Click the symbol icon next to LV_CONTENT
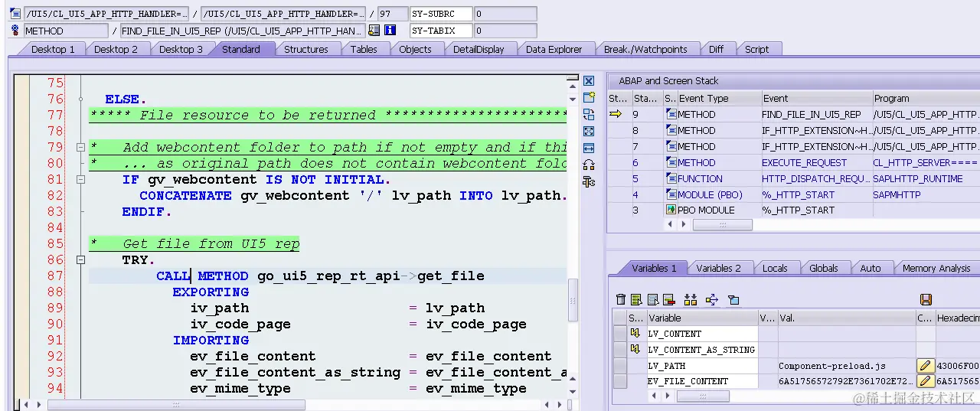Screen dimensions: 980x411 635,334
